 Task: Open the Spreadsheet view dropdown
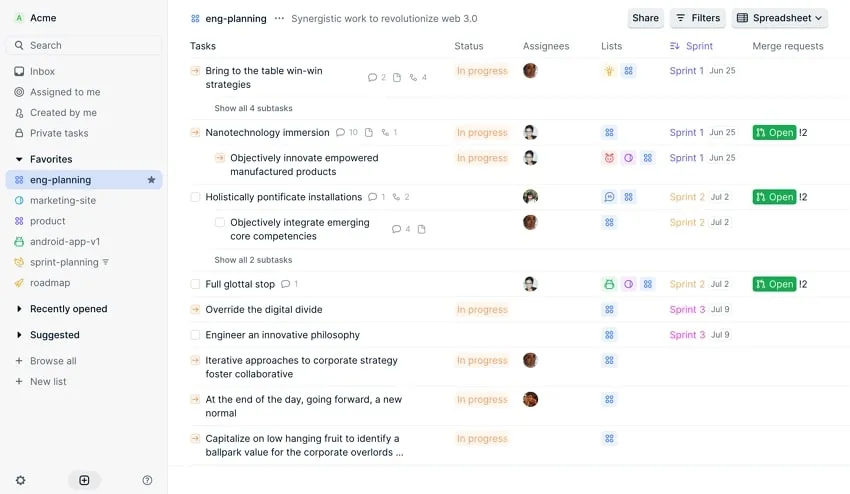(x=780, y=18)
